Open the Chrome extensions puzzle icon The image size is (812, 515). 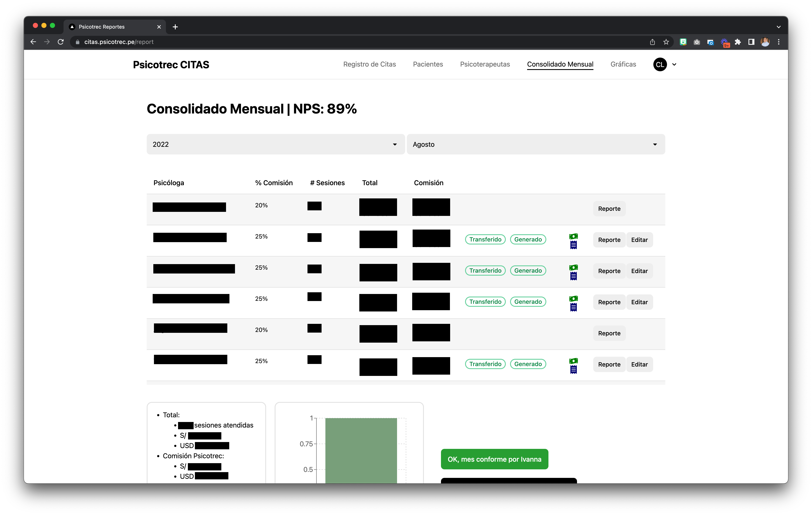point(738,42)
